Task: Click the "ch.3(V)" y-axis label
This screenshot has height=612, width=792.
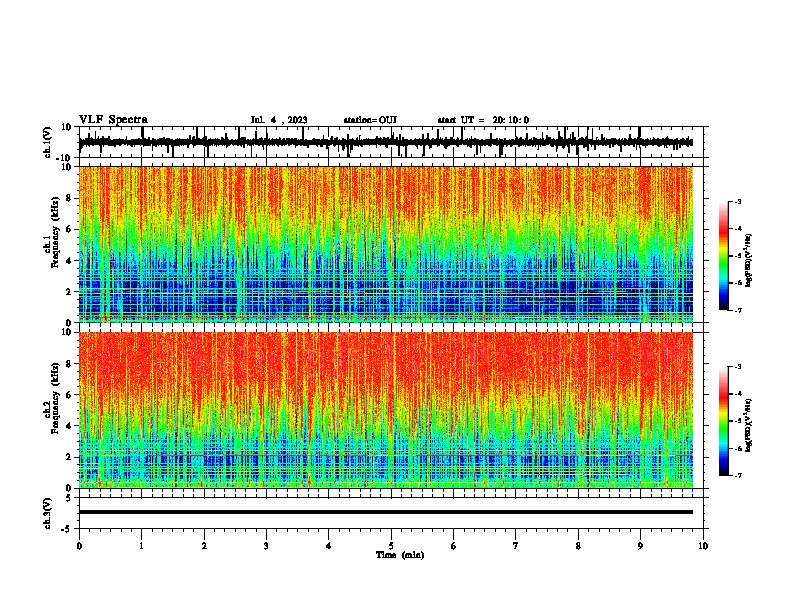Action: point(48,514)
